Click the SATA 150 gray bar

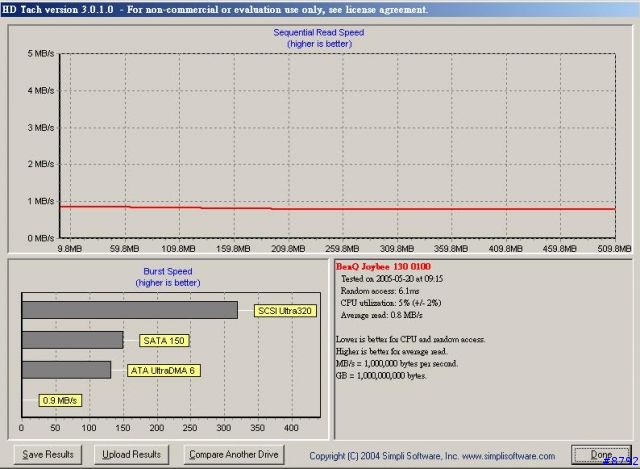click(x=72, y=340)
